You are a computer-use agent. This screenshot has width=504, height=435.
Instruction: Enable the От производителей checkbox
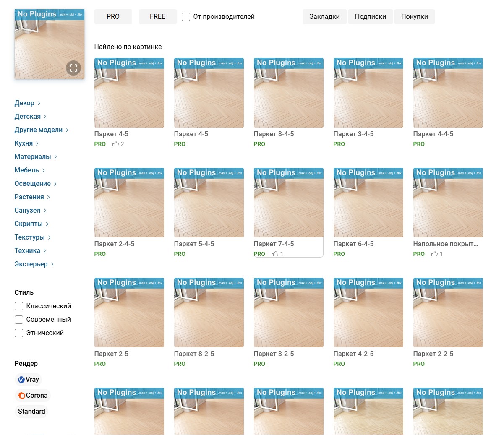coord(186,17)
